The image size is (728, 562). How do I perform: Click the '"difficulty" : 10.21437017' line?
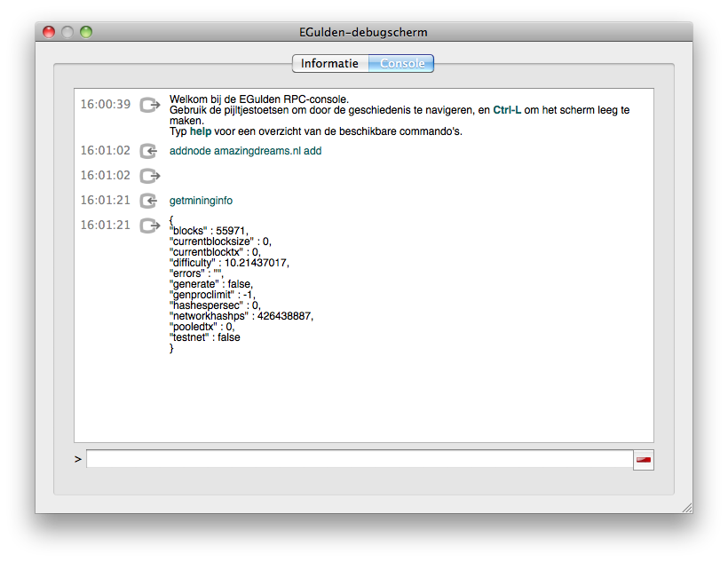[x=229, y=263]
